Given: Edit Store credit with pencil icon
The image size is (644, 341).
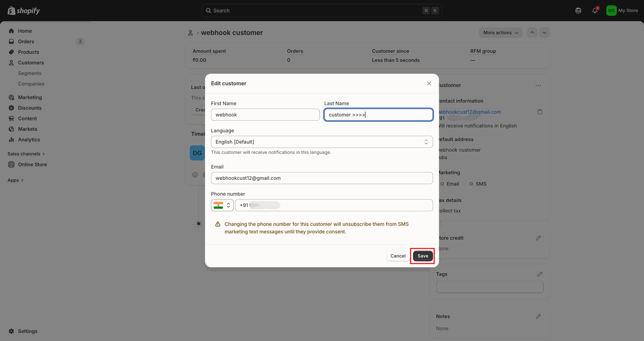Looking at the screenshot, I should [x=538, y=238].
